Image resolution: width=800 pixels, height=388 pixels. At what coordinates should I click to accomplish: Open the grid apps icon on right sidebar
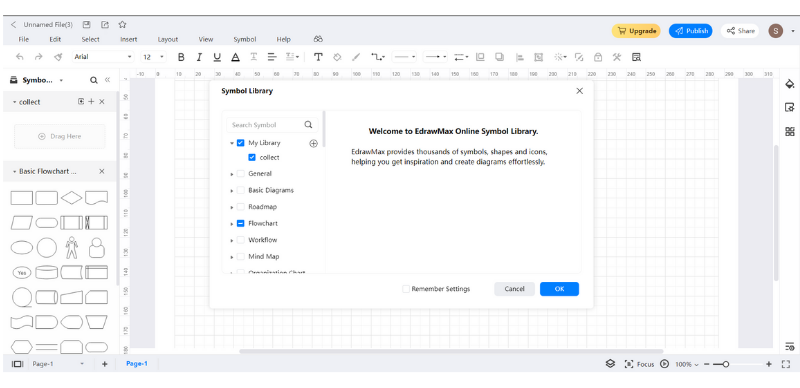pyautogui.click(x=790, y=132)
